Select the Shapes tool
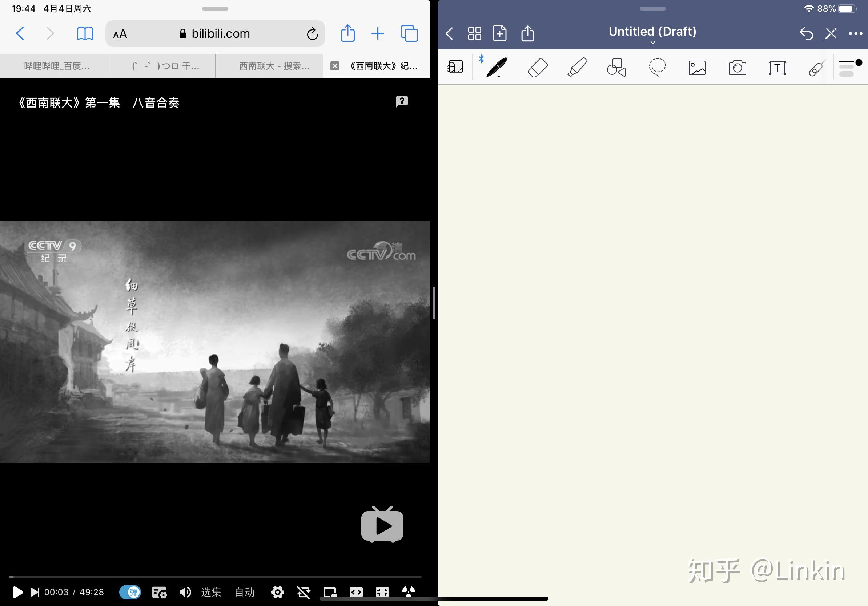The width and height of the screenshot is (868, 606). tap(616, 68)
